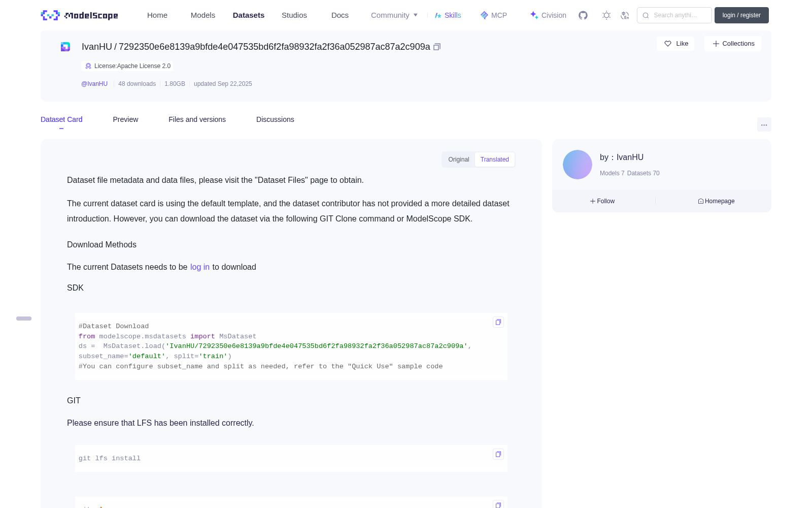Open the @IvanHU author link
This screenshot has width=812, height=508.
tap(94, 84)
